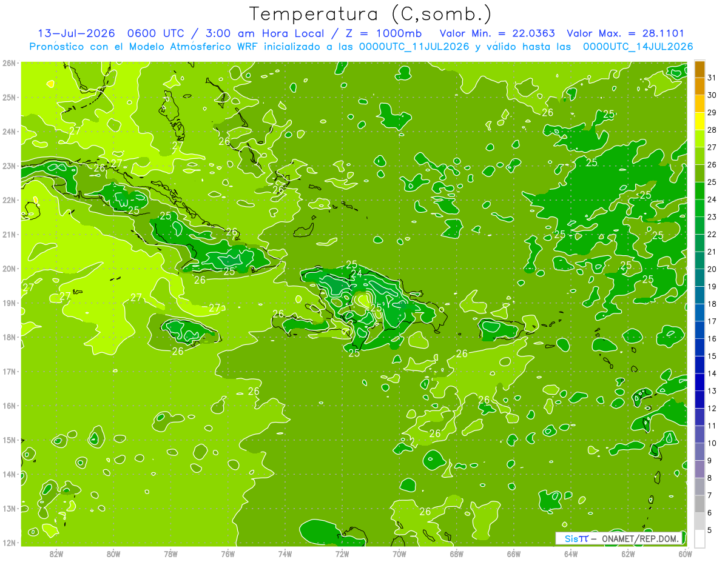The height and width of the screenshot is (562, 728).
Task: Pick the white legend band below 5
Action: pyautogui.click(x=699, y=538)
